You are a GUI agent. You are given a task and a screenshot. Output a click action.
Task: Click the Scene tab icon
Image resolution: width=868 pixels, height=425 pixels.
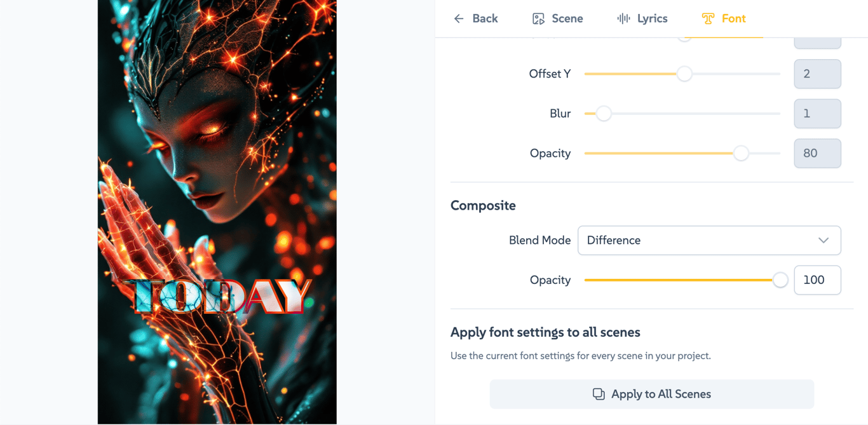pos(538,18)
